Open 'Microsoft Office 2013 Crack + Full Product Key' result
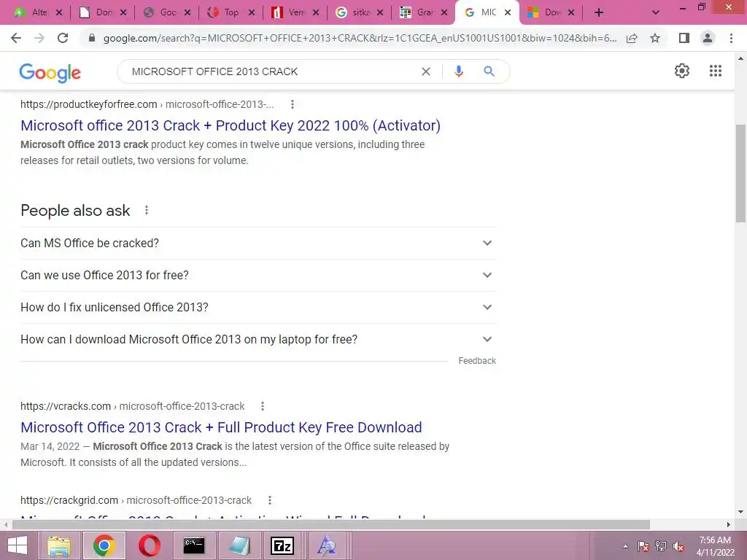This screenshot has width=747, height=560. point(221,427)
